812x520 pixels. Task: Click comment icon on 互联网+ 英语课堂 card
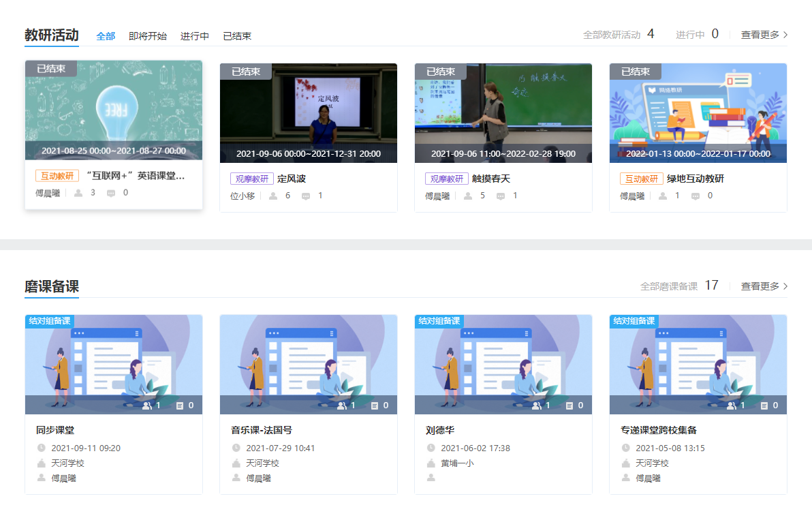click(111, 193)
